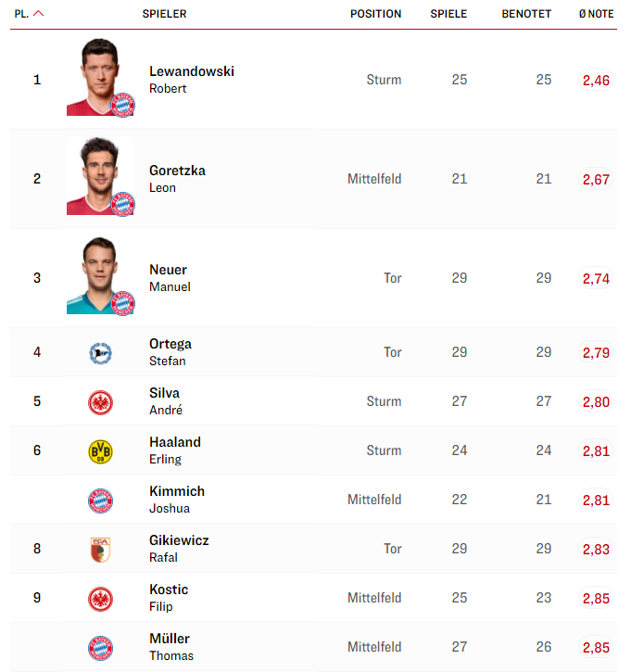Sort by BENOTET column header

[526, 14]
